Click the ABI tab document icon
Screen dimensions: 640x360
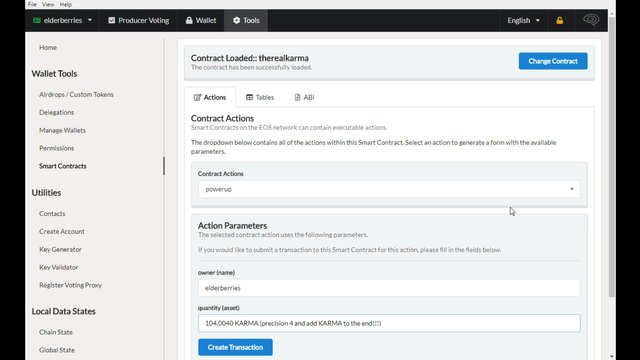click(297, 97)
